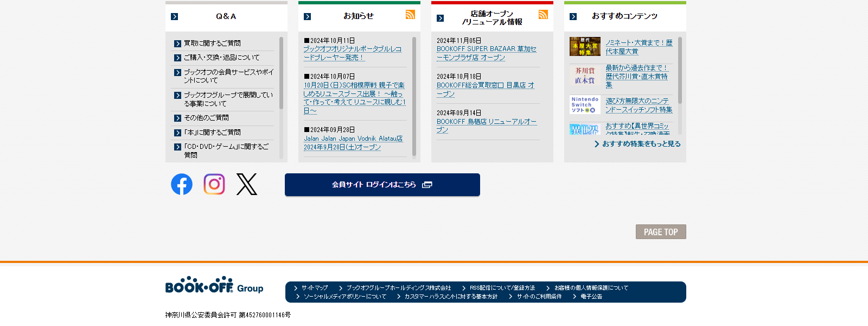Click the おすすめコンテンツ panel scrollbar
The width and height of the screenshot is (868, 326).
[x=680, y=70]
